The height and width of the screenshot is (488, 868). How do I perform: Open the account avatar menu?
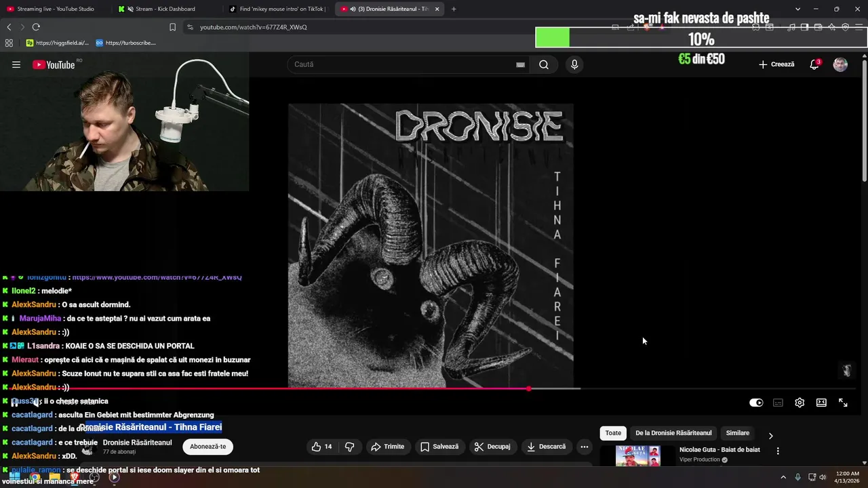pyautogui.click(x=840, y=64)
